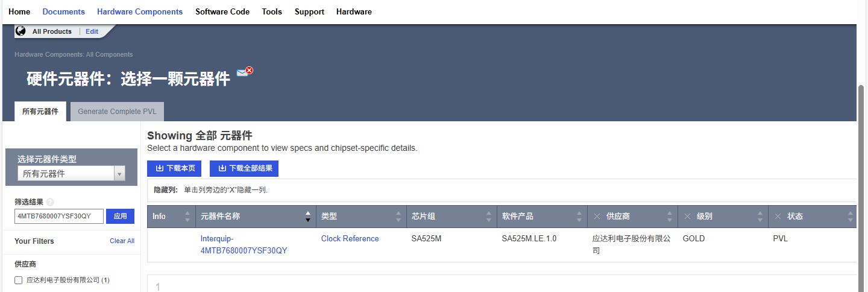Click the globe icon next to All Products

(x=21, y=31)
